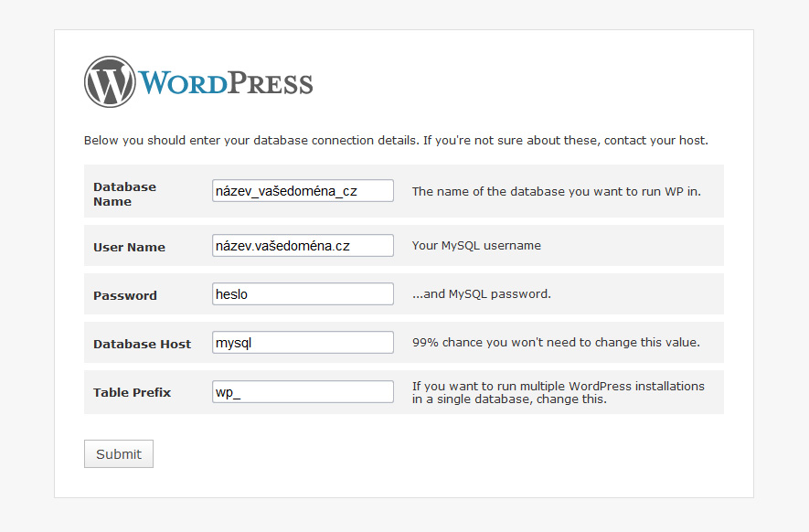The image size is (809, 532).
Task: Submit the database connection form
Action: click(119, 454)
